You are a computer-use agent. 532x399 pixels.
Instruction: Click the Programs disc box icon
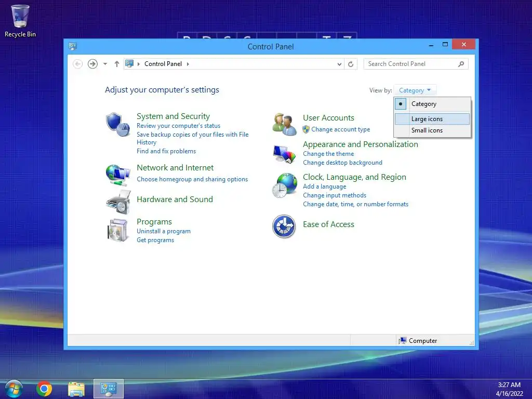pos(117,230)
